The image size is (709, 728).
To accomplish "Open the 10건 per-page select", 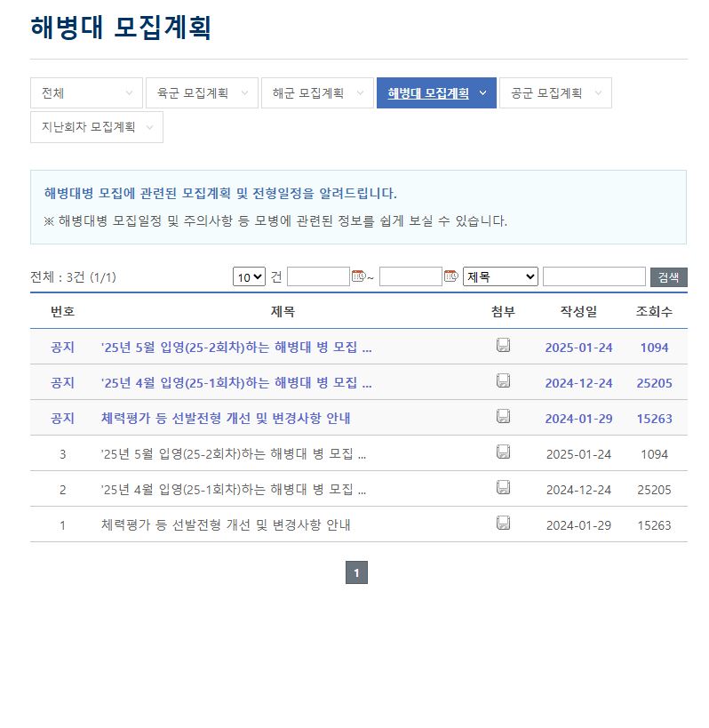I will 249,276.
